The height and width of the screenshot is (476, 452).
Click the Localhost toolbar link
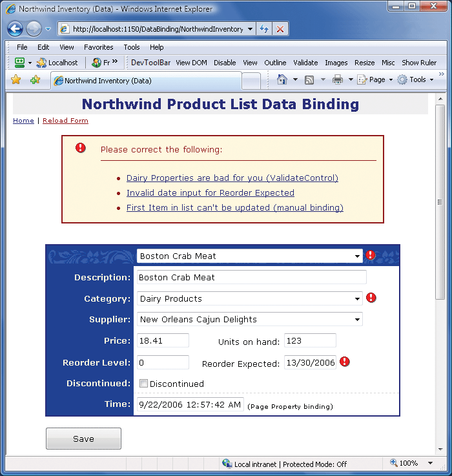coord(57,63)
